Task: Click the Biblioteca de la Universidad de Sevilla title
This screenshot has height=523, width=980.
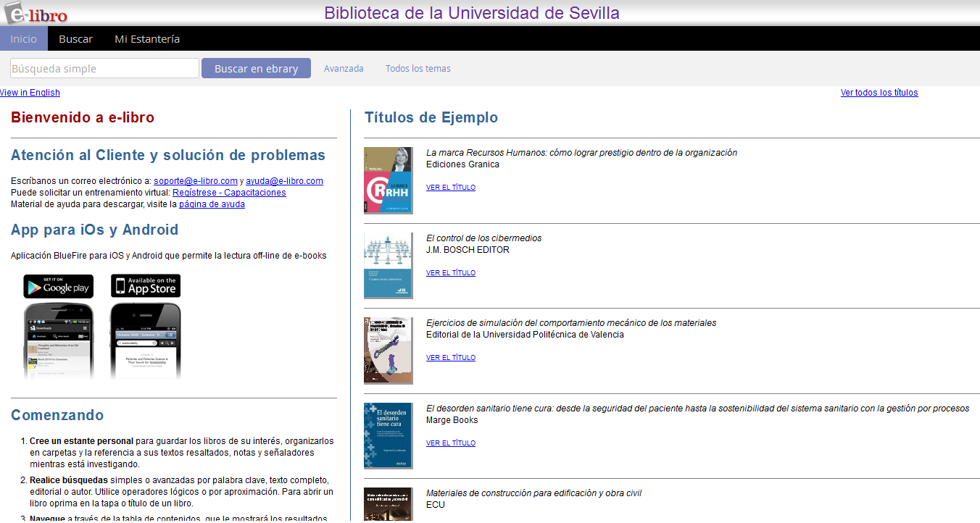Action: point(472,13)
